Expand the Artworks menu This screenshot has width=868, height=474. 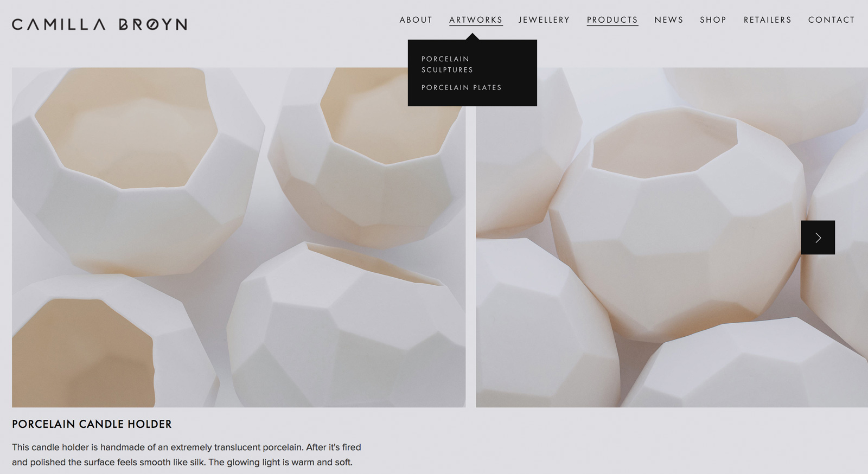point(476,20)
